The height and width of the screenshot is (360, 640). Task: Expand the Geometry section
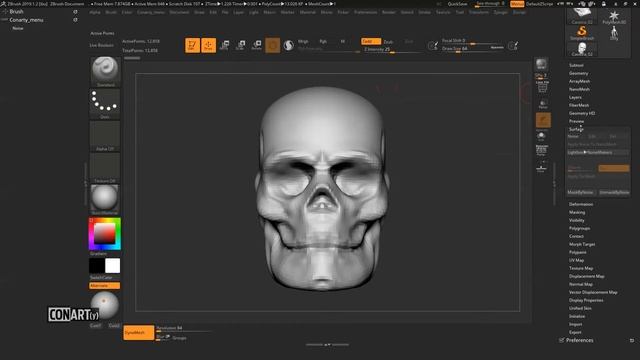click(x=579, y=73)
